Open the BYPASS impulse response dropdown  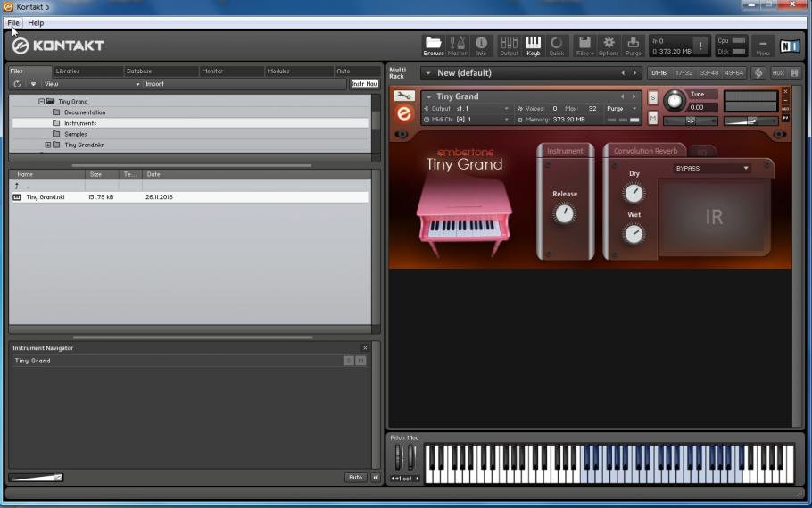pos(712,169)
